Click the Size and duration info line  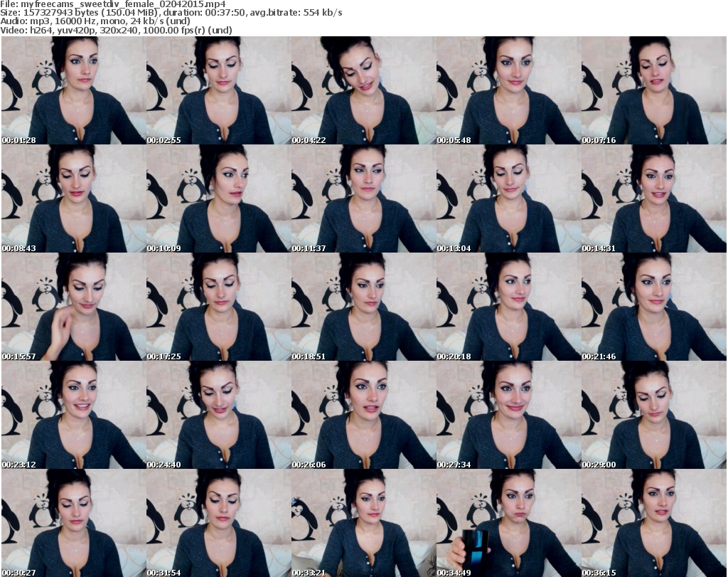(171, 13)
